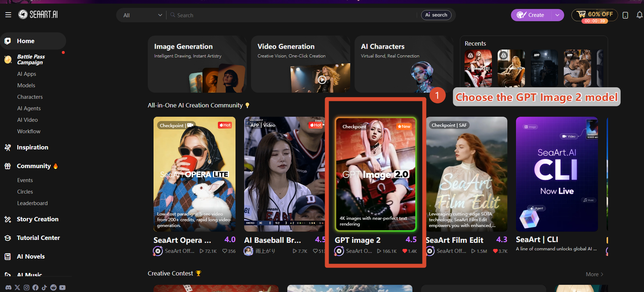Click the purple Create button

(x=531, y=15)
